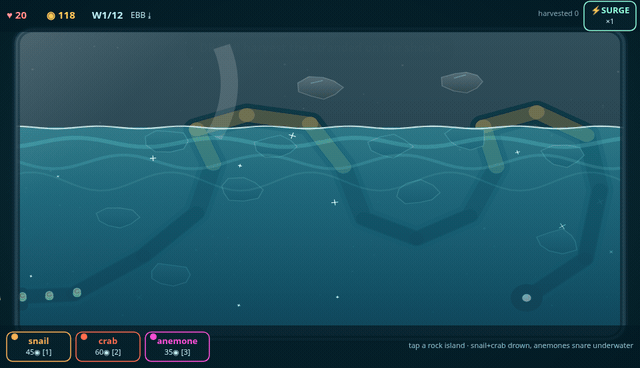Click the anemone cost '35 [3]' text

pos(178,352)
